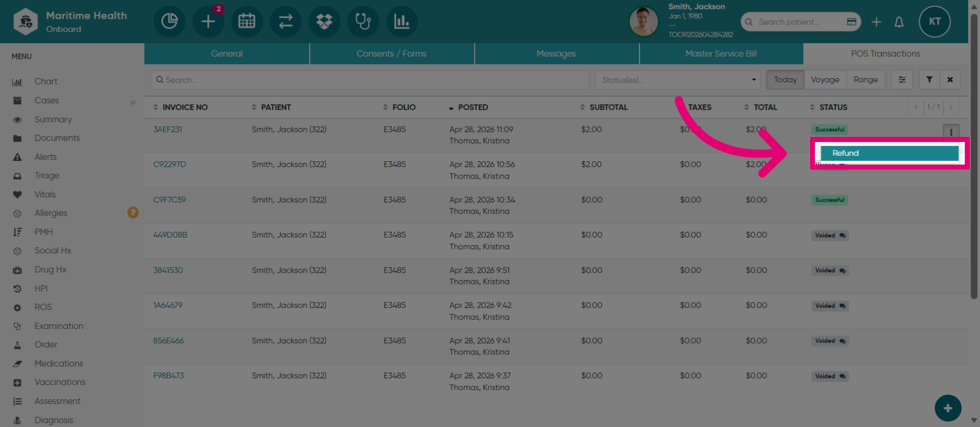
Task: Open invoice 856E466
Action: click(x=168, y=341)
